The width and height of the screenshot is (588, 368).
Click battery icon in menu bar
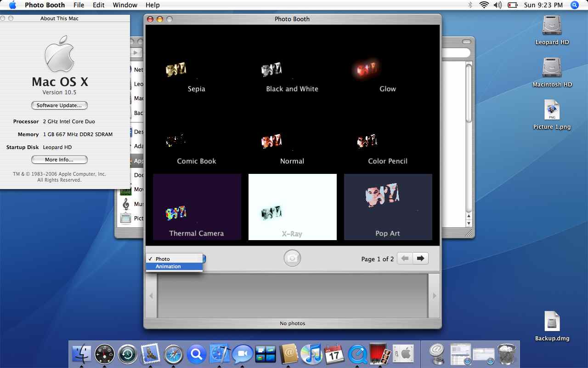pos(513,5)
